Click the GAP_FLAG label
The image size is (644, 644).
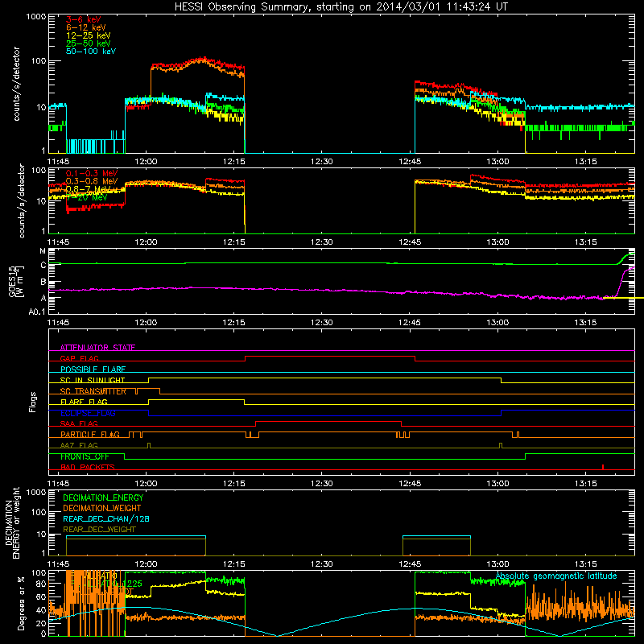[79, 358]
